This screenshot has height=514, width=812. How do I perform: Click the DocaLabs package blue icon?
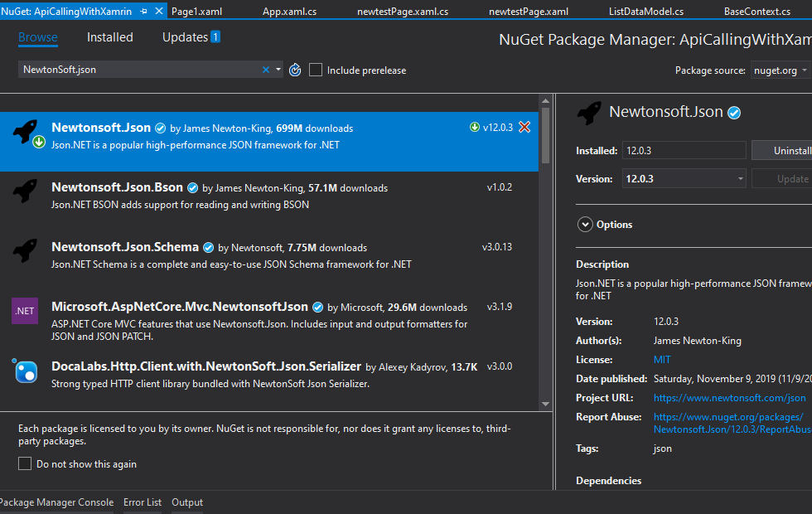[x=25, y=371]
